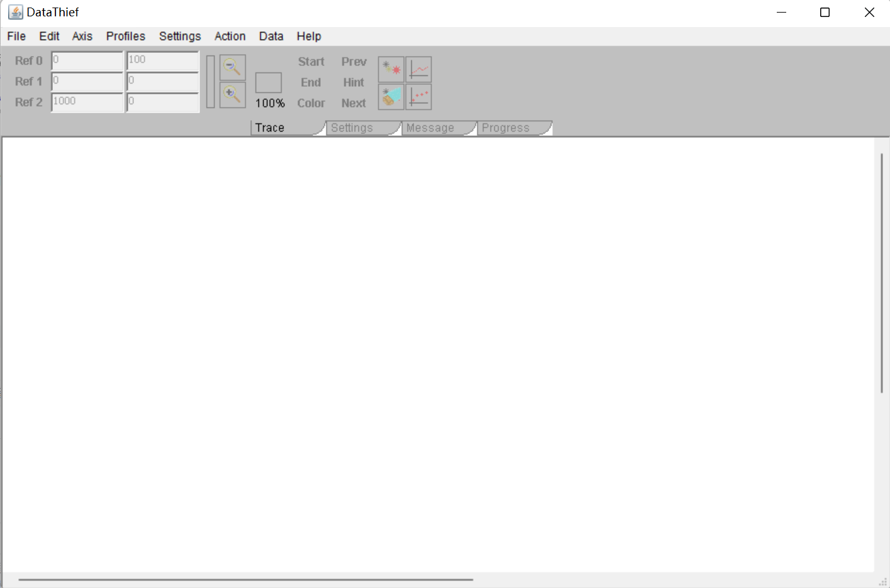Select the trace mode icon with red star
This screenshot has width=890, height=588.
tap(391, 69)
